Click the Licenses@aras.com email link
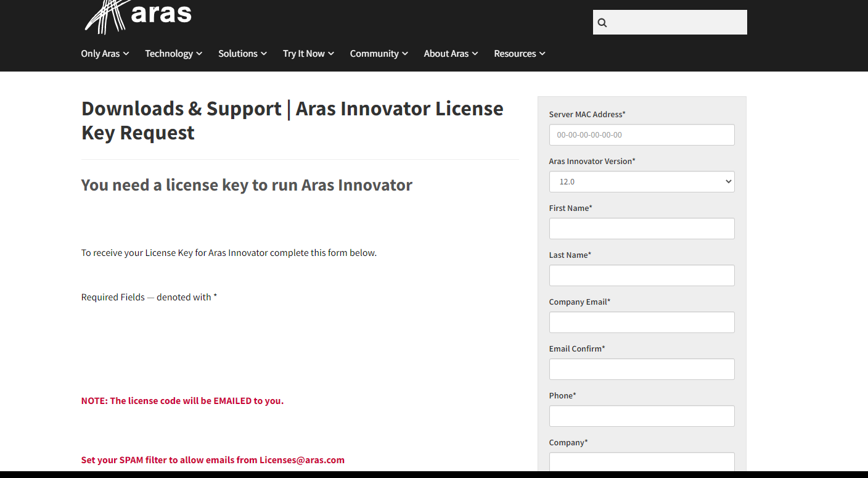868x478 pixels. tap(302, 459)
